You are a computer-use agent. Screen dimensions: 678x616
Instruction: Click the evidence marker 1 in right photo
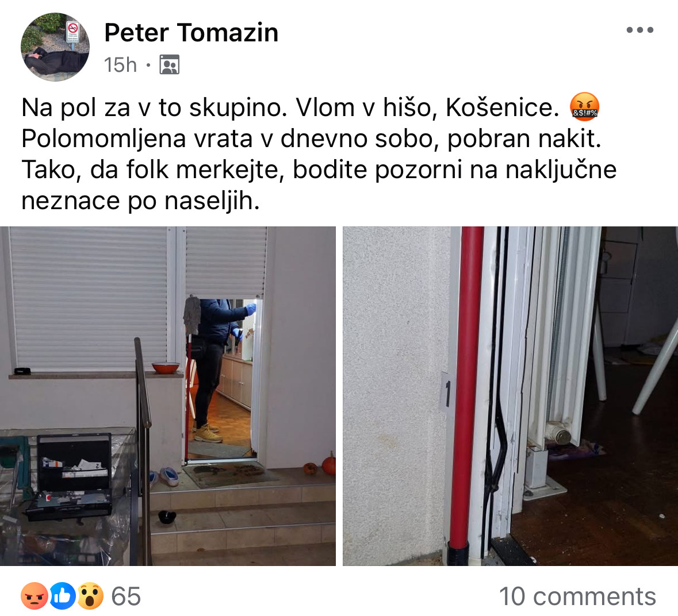[x=446, y=392]
